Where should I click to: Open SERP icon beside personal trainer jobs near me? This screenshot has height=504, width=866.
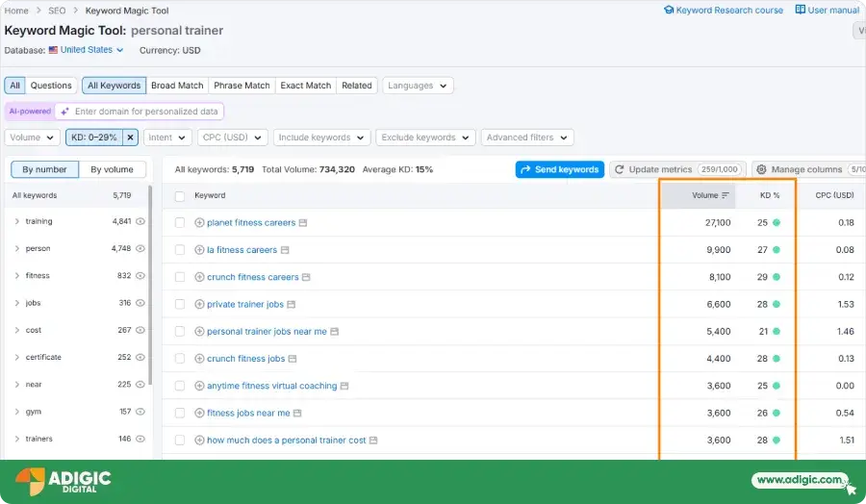[334, 332]
